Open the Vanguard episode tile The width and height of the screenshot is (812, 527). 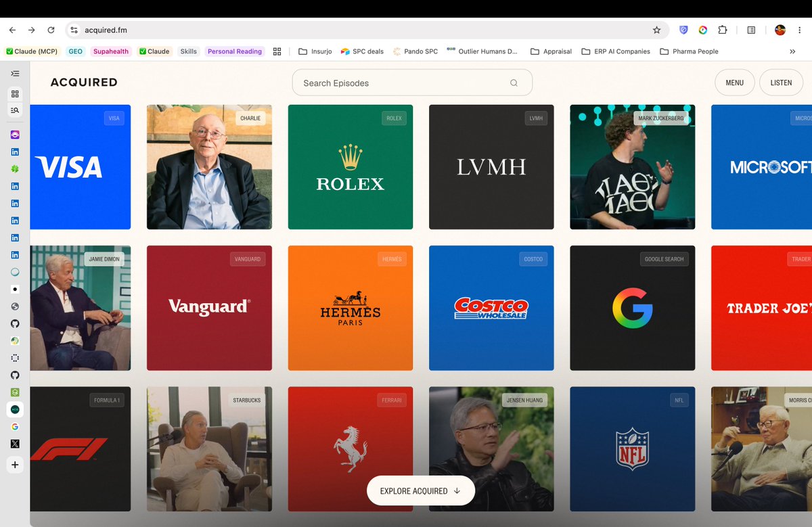[x=209, y=308]
